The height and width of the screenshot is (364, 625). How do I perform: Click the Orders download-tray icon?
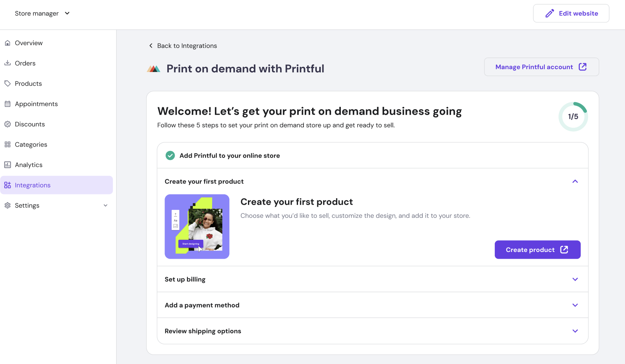click(x=7, y=63)
